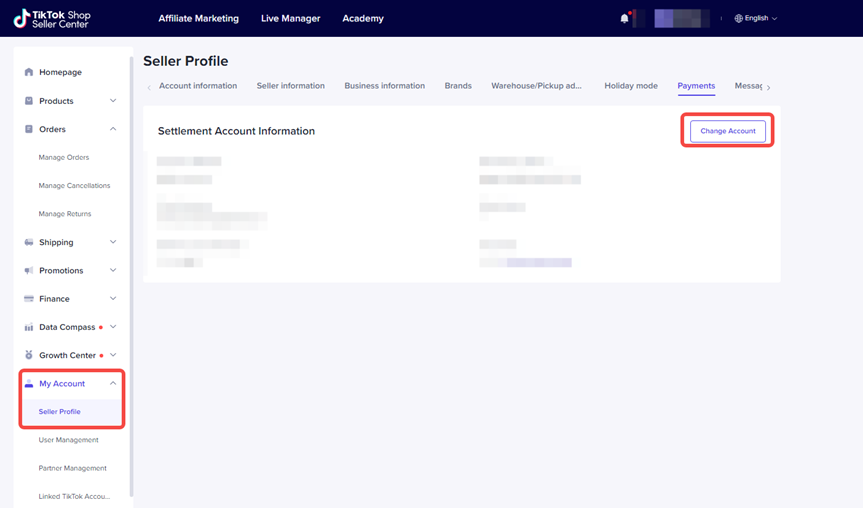Viewport: 863px width, 508px height.
Task: Click the Orders sidebar icon
Action: (x=29, y=129)
